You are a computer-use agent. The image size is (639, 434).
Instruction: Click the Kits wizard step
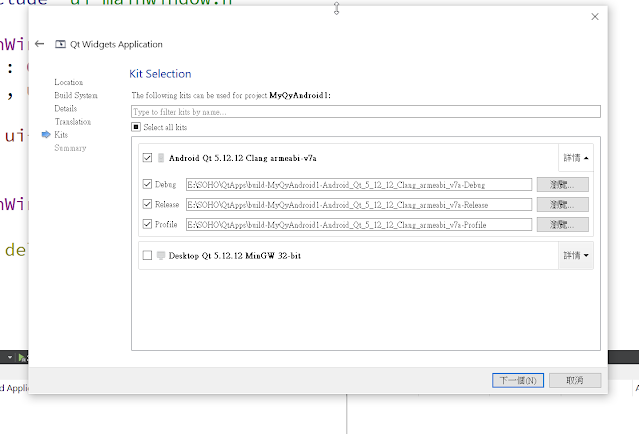[x=61, y=134]
